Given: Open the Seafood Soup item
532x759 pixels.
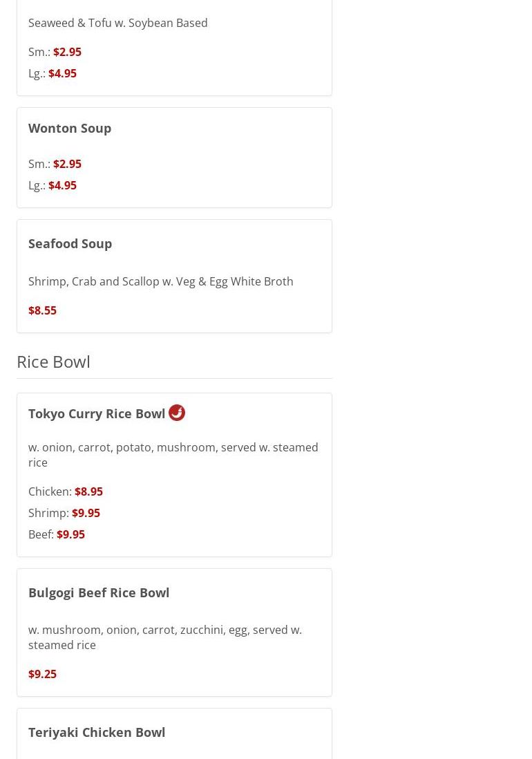Looking at the screenshot, I should [x=70, y=243].
